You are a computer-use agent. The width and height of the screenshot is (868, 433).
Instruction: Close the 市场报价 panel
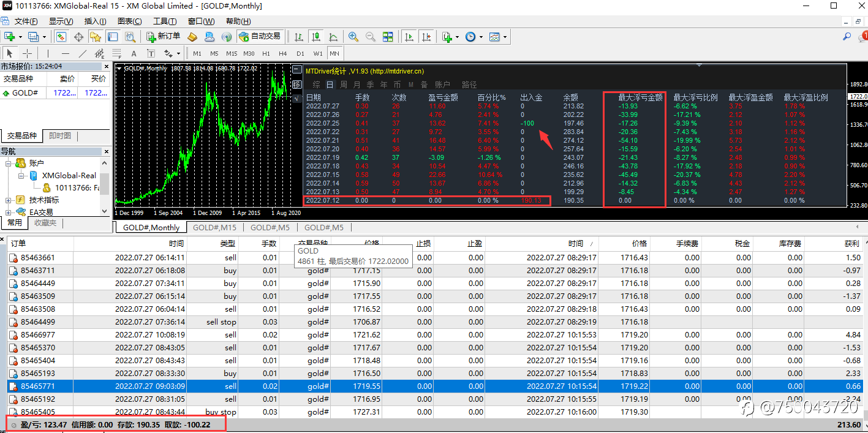tap(106, 66)
